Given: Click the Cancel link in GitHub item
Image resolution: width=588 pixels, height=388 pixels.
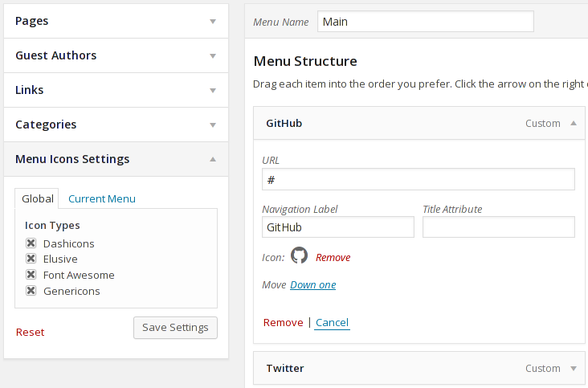Looking at the screenshot, I should 332,323.
